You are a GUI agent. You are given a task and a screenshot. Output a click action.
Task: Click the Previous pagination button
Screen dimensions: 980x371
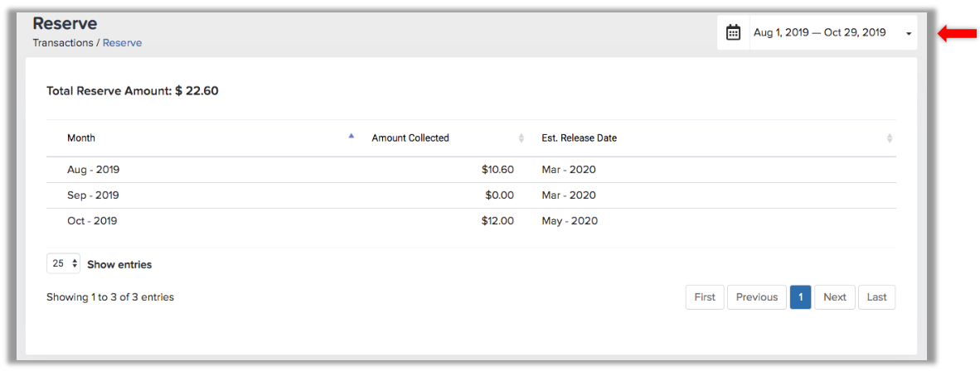[x=757, y=297]
